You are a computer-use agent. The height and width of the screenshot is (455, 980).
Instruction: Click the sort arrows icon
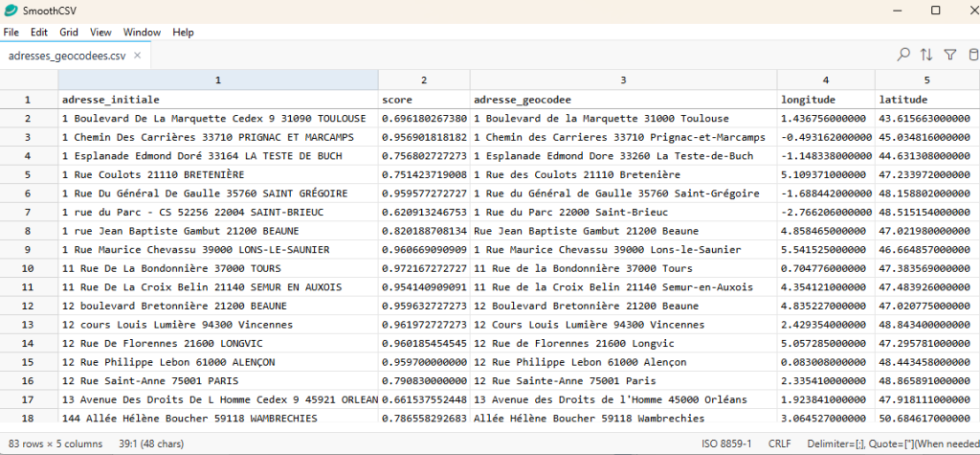[x=926, y=56]
